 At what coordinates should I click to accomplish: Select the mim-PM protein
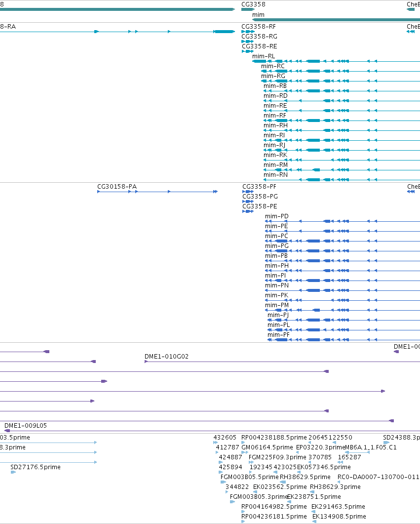[x=277, y=305]
